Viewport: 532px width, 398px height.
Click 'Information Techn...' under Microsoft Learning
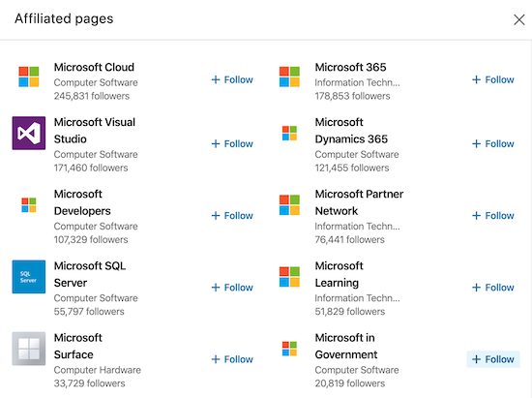pos(357,298)
